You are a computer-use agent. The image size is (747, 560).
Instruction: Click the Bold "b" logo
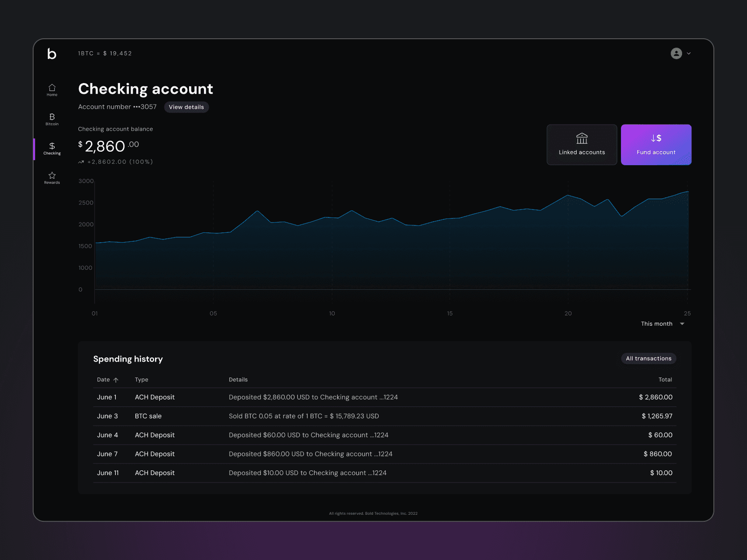coord(52,54)
